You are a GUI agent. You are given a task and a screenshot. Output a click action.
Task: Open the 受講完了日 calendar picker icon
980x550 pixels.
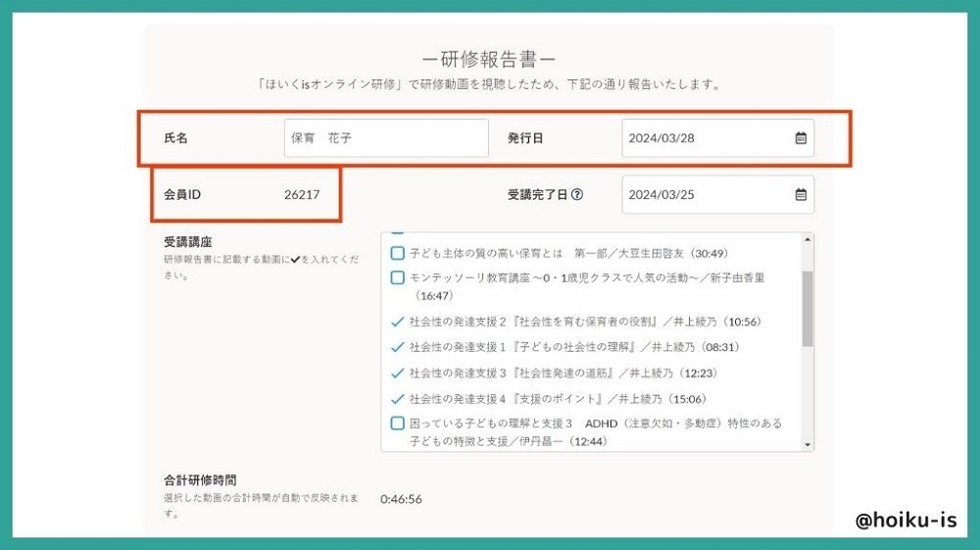[x=801, y=194]
